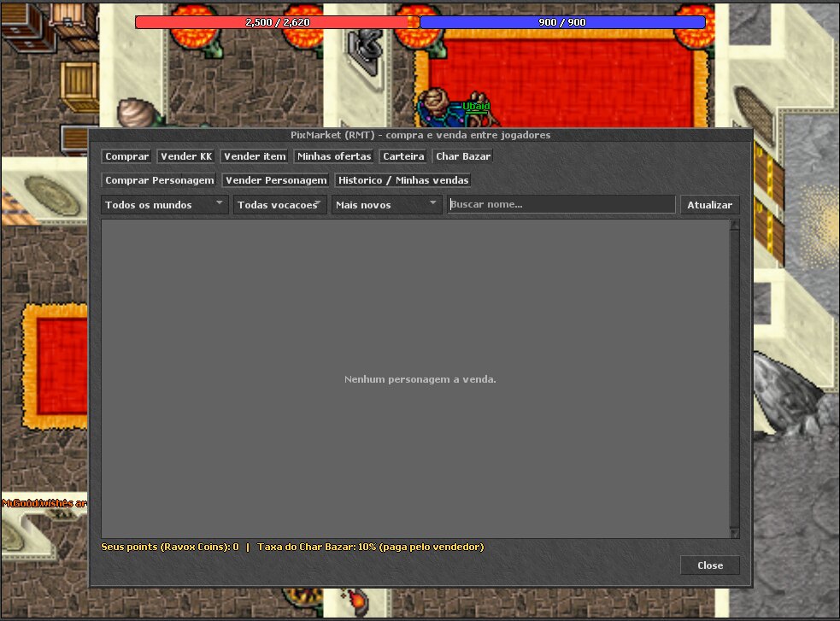Go to Vender Personagem
Viewport: 840px width, 621px height.
(x=276, y=180)
